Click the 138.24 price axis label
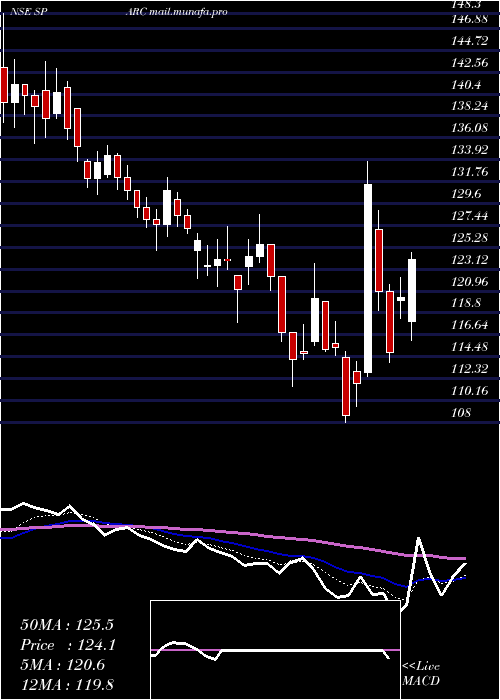The image size is (500, 700). tap(470, 106)
